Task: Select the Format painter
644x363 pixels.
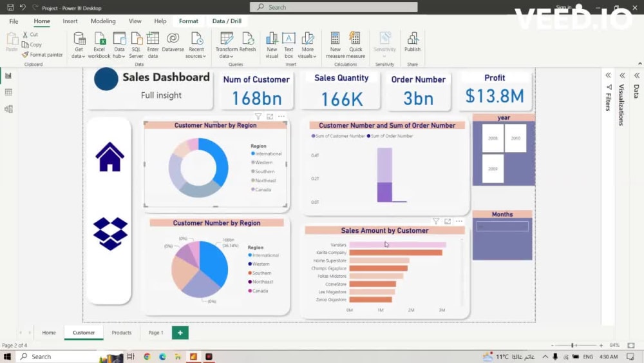Action: click(43, 54)
